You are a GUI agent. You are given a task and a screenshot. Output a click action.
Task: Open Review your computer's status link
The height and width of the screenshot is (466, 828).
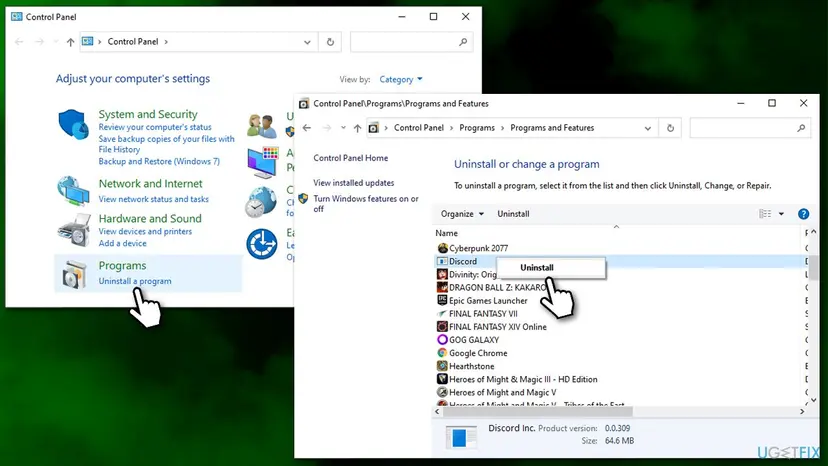(x=155, y=127)
